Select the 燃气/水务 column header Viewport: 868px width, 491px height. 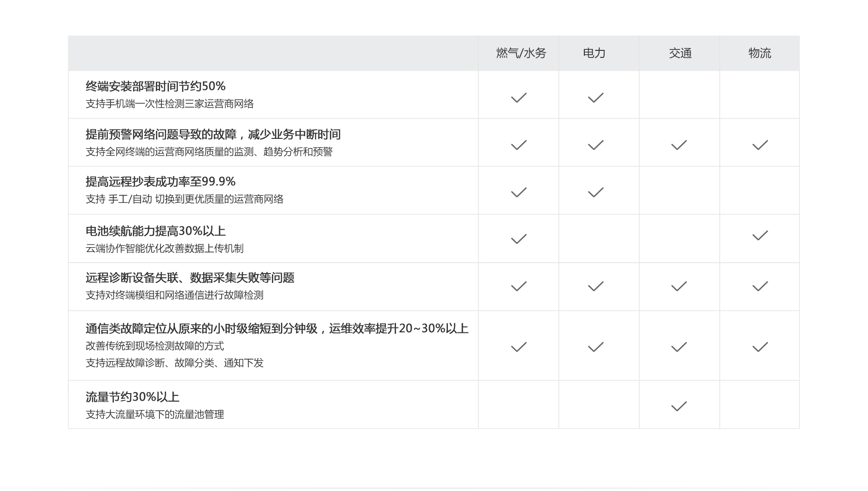pyautogui.click(x=521, y=53)
